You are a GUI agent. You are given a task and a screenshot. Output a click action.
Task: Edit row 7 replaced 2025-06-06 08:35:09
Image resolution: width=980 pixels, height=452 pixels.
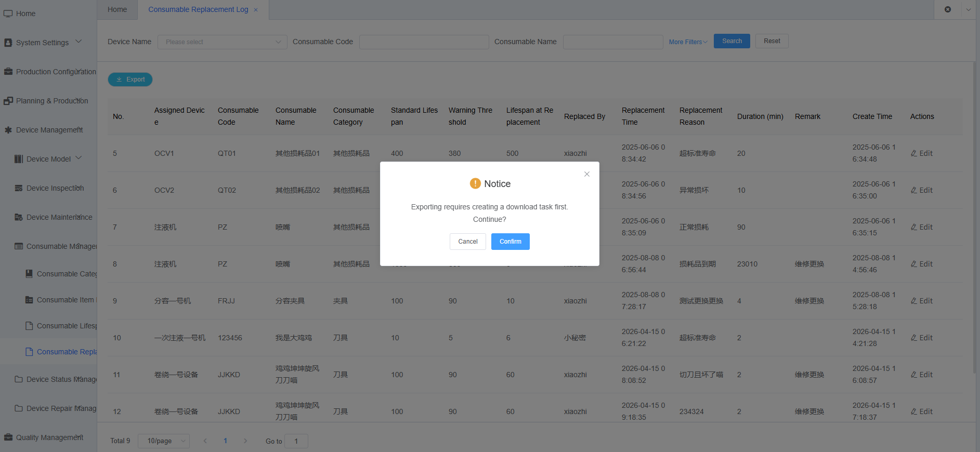921,227
